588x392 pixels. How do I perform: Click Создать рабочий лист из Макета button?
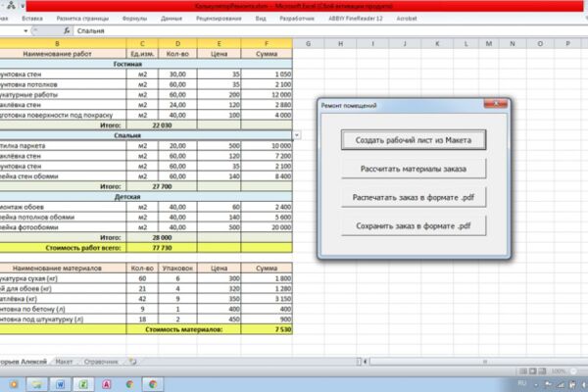(x=414, y=140)
